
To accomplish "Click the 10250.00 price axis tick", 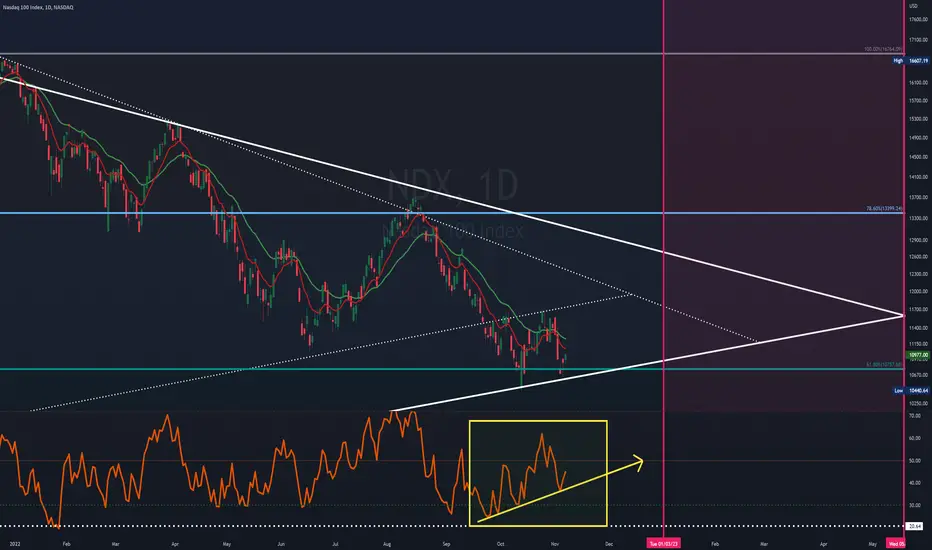I will pyautogui.click(x=918, y=403).
